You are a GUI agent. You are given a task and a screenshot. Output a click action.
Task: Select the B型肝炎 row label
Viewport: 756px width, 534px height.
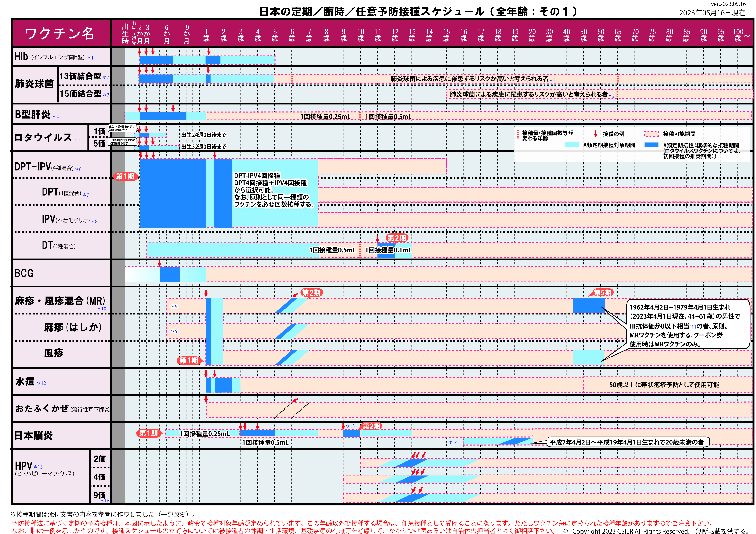36,114
